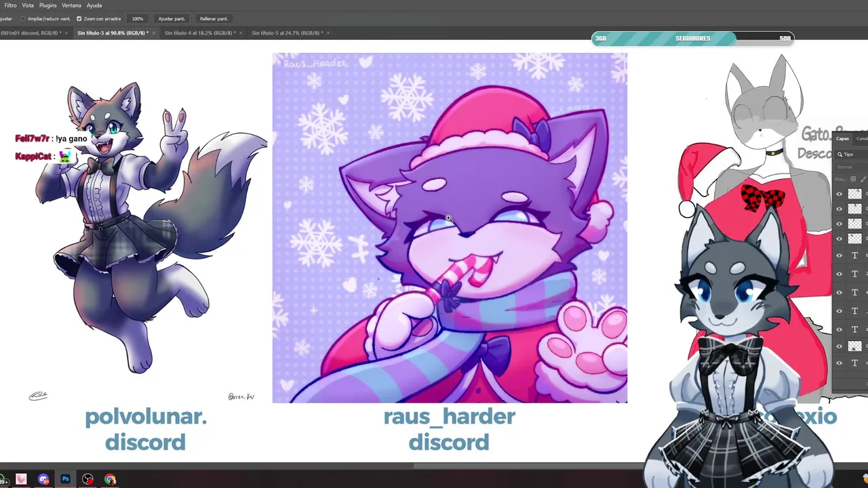Click the Rellenar pant. button
Screen dimensions: 868x488
214,19
